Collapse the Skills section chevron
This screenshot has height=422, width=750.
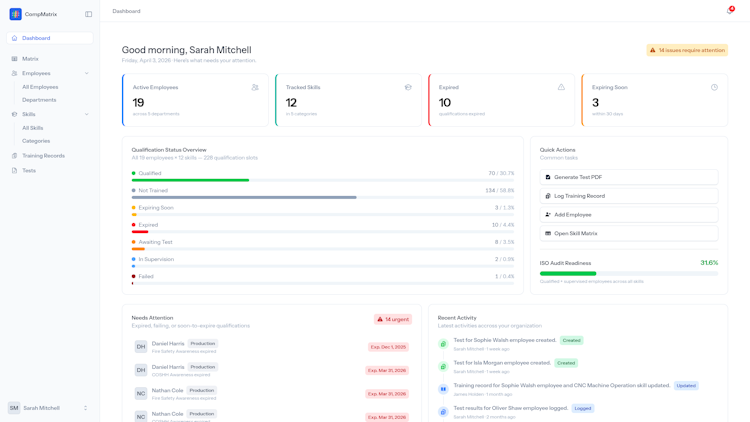click(87, 114)
